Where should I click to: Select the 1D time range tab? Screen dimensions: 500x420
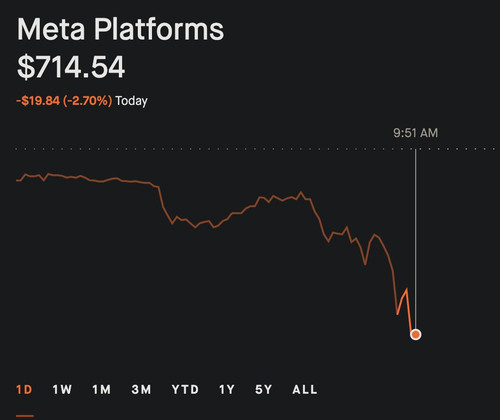click(x=24, y=389)
